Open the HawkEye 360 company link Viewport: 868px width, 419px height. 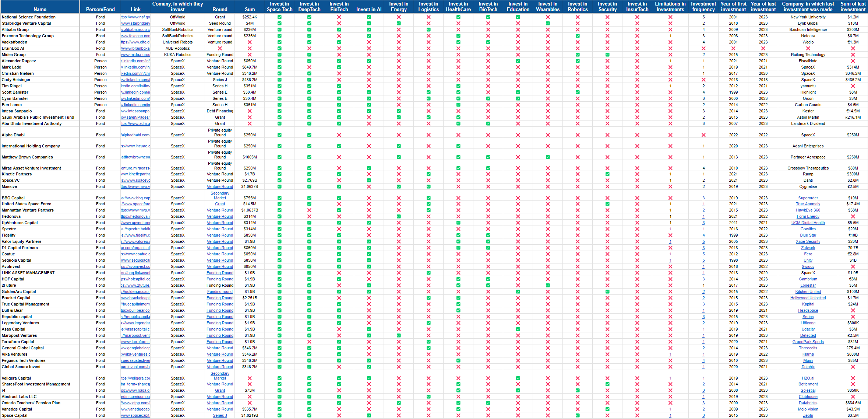tap(808, 210)
